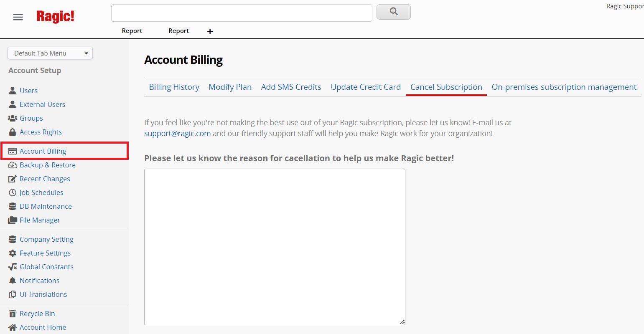Click the support@ragic.com email link

178,134
